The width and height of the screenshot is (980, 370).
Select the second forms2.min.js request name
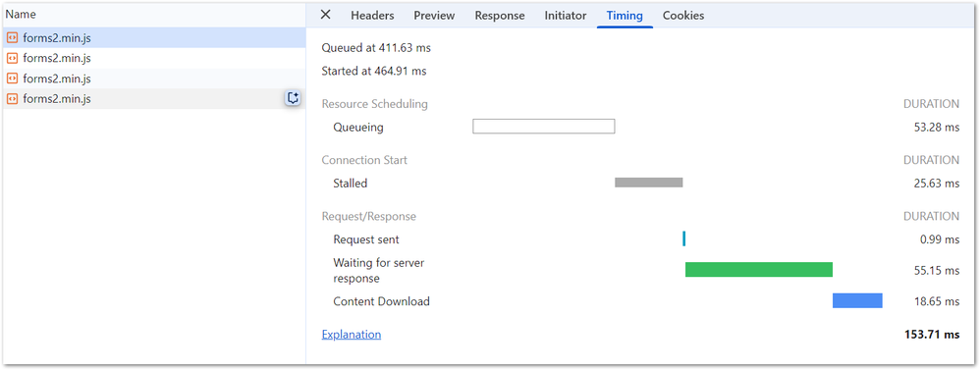pyautogui.click(x=57, y=58)
